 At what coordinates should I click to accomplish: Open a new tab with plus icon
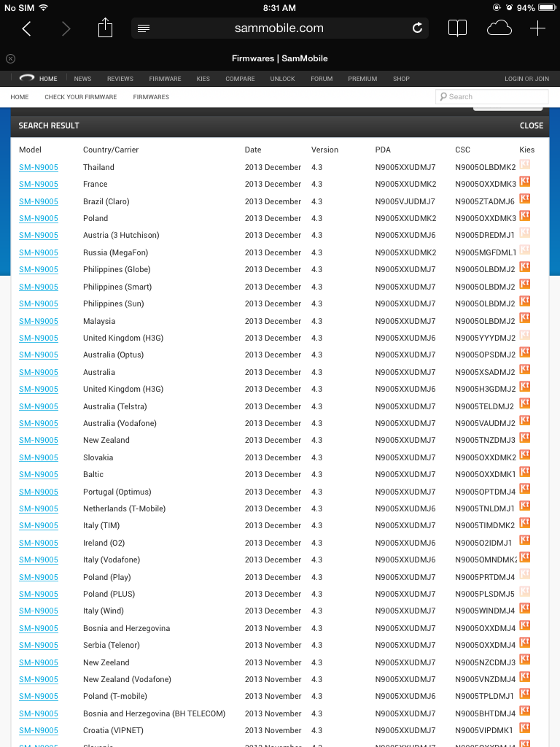coord(537,28)
